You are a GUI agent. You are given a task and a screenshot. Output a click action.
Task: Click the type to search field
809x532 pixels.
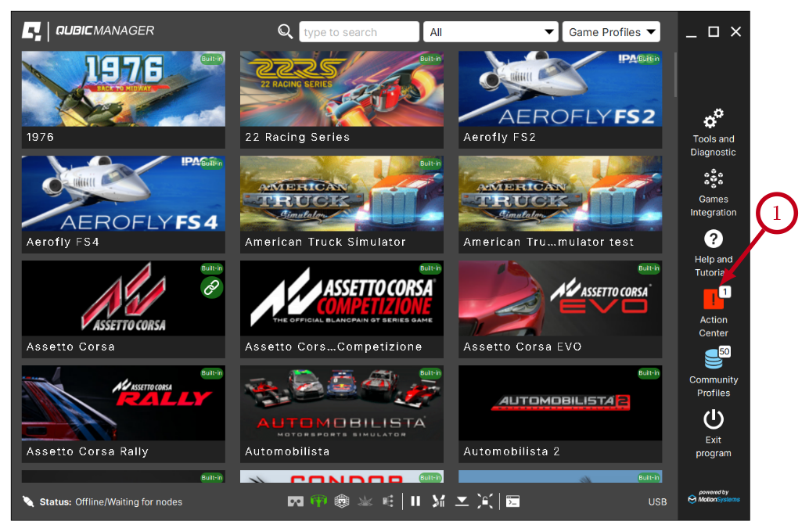(358, 32)
